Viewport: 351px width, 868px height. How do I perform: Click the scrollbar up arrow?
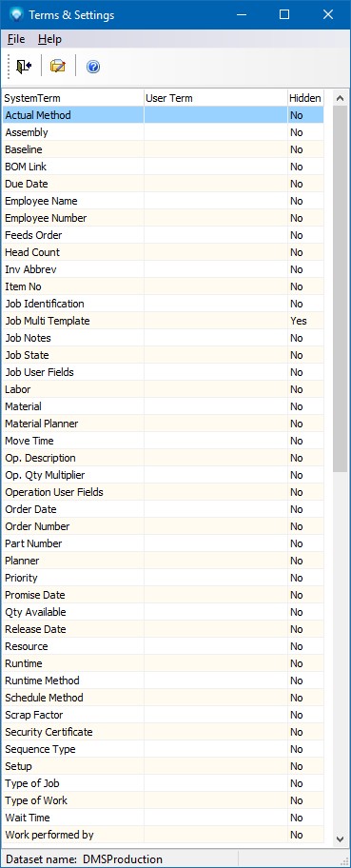(340, 99)
